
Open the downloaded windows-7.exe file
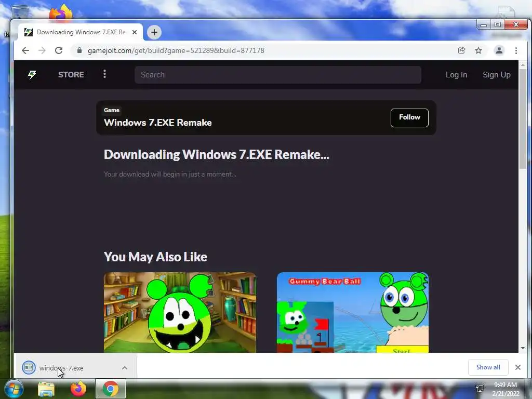click(x=61, y=368)
